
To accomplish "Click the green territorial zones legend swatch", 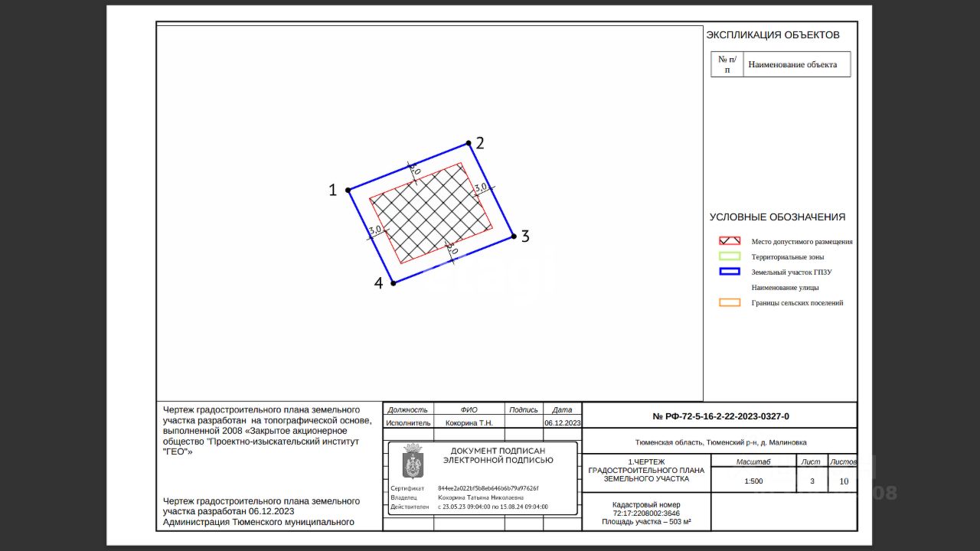I will (x=730, y=256).
